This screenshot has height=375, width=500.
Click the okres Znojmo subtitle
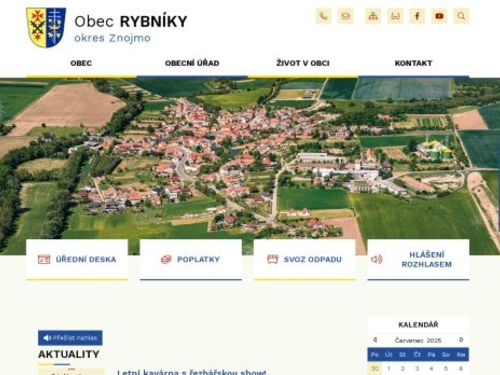112,38
